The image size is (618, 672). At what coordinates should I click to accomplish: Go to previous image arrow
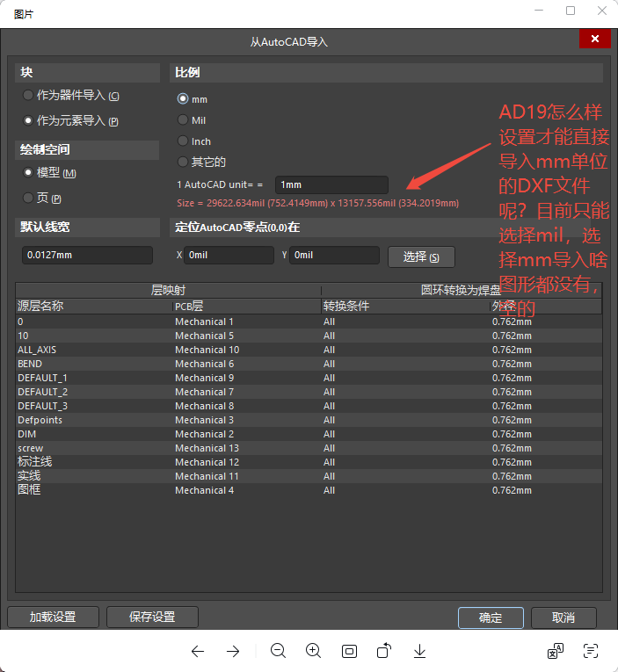click(x=198, y=652)
